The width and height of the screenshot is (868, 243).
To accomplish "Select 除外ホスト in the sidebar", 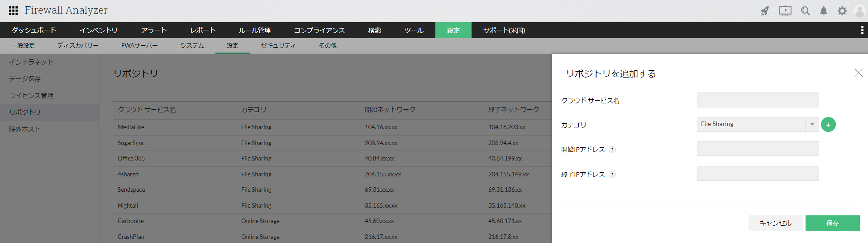I will tap(25, 129).
